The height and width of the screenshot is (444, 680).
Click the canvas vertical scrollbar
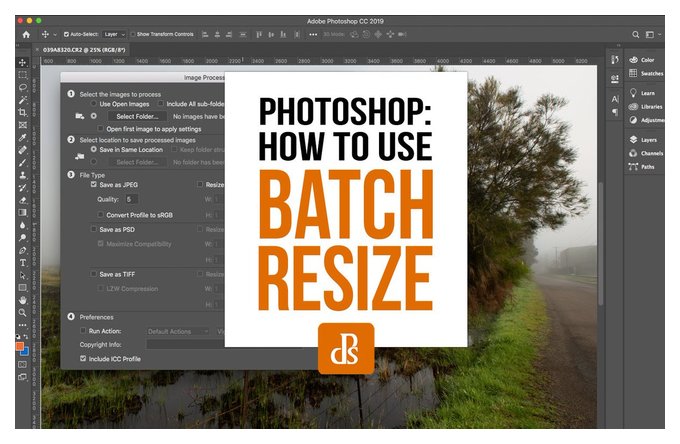pyautogui.click(x=601, y=243)
